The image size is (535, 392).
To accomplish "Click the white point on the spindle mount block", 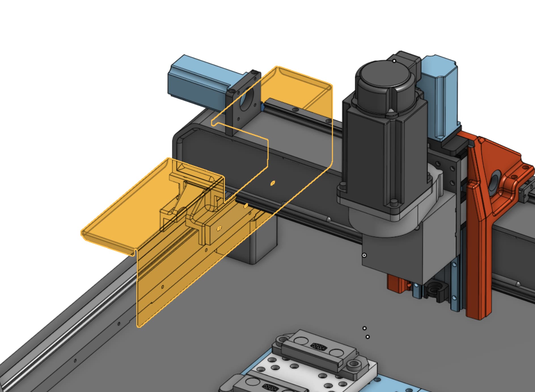I will pos(364,255).
